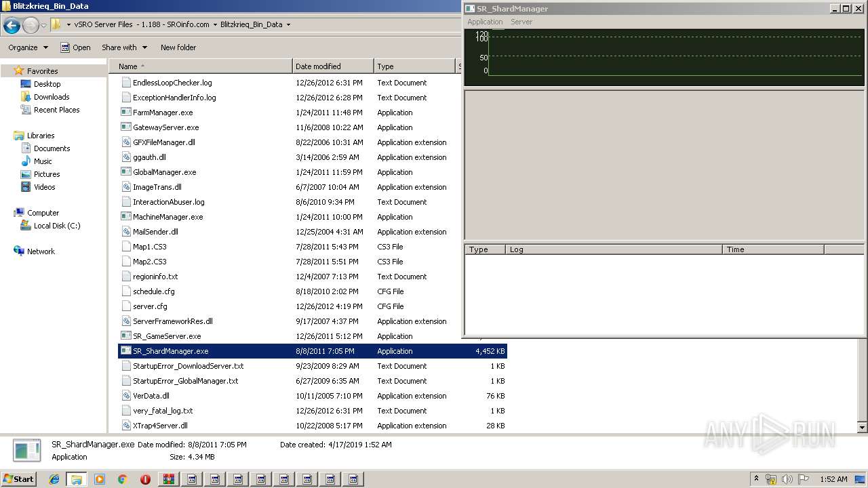Image resolution: width=868 pixels, height=488 pixels.
Task: Click the New folder button
Action: (178, 47)
